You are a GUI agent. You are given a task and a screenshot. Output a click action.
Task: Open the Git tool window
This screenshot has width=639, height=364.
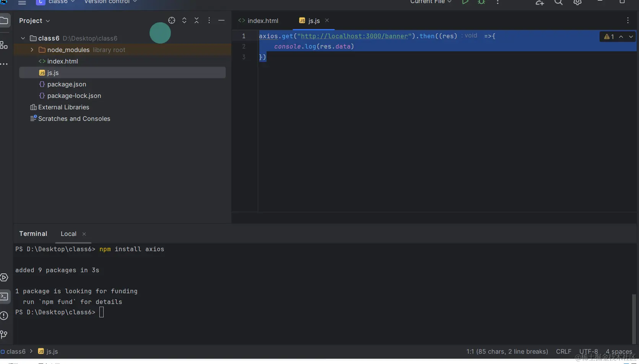4,335
